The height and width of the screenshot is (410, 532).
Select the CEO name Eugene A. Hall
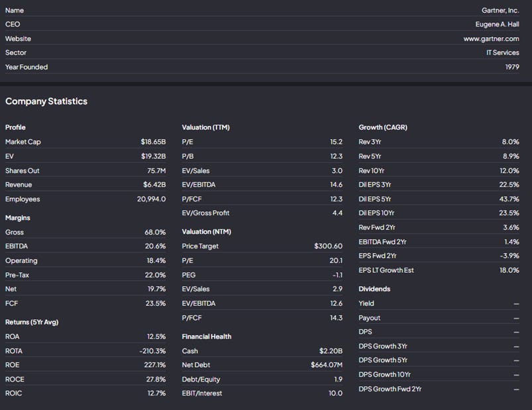tap(497, 25)
